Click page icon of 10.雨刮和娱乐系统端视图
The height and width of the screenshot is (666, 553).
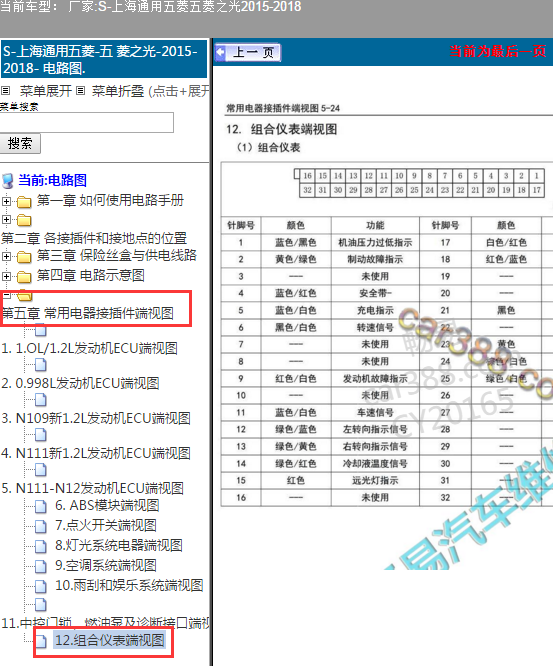click(x=41, y=586)
